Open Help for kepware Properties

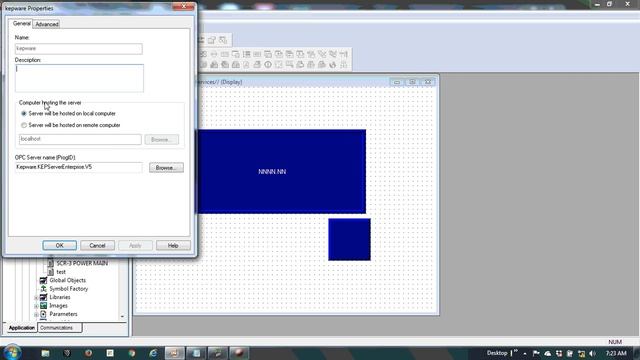point(173,246)
